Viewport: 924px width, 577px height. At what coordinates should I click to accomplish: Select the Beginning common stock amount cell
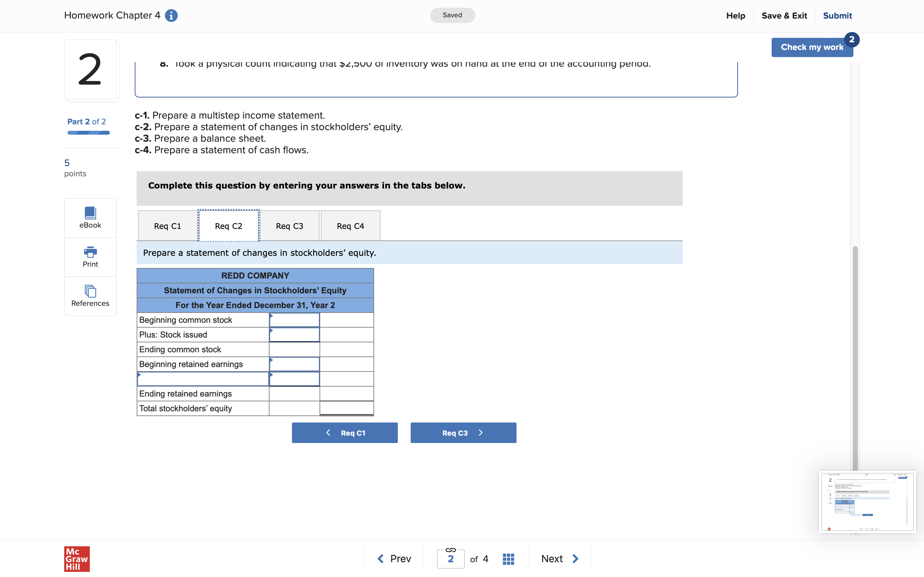[294, 320]
